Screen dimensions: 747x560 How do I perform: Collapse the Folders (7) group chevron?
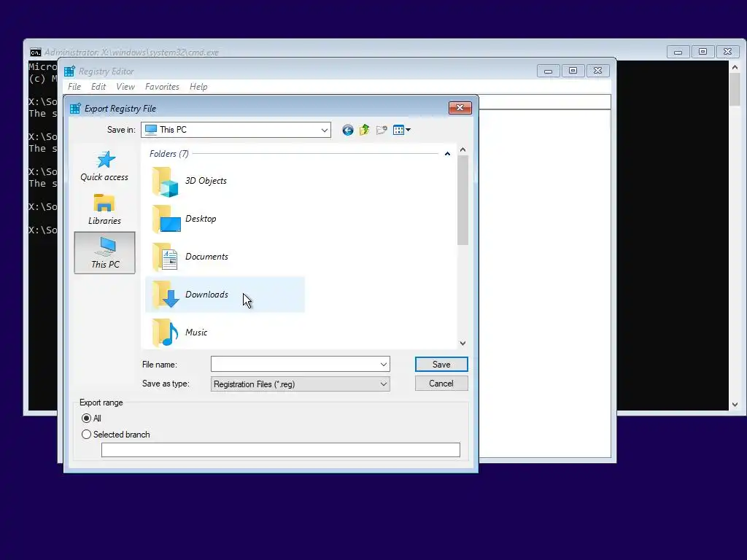pyautogui.click(x=447, y=154)
